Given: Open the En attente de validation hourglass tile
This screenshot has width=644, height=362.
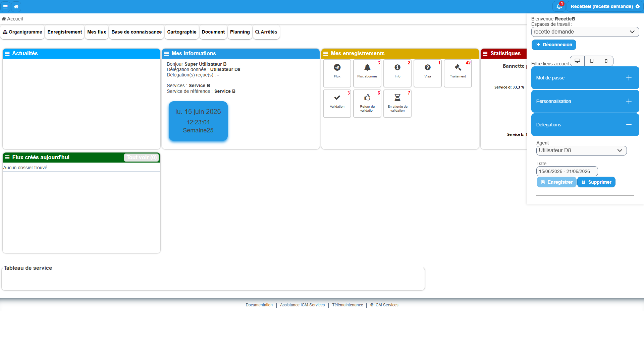Looking at the screenshot, I should 397,104.
